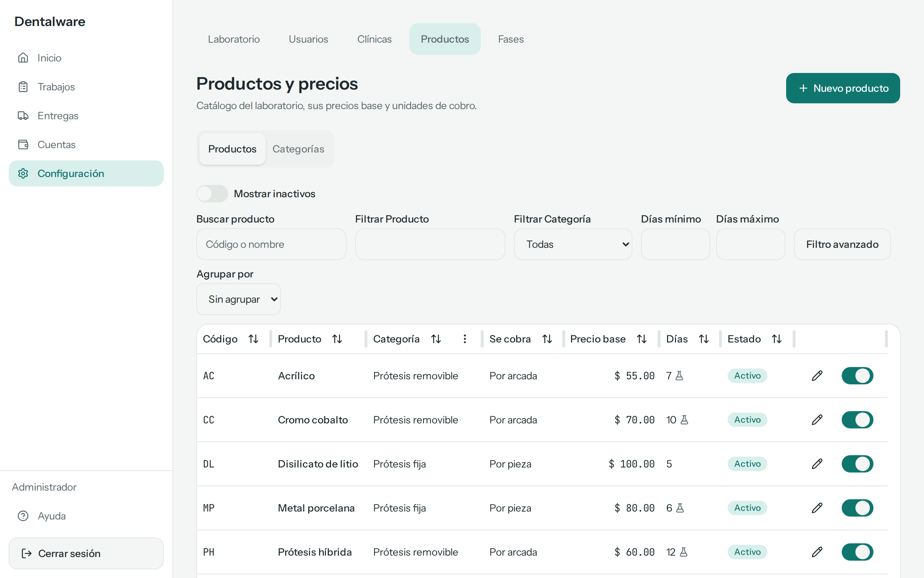Edit the Metal porcelana pencil icon
924x578 pixels.
click(817, 508)
